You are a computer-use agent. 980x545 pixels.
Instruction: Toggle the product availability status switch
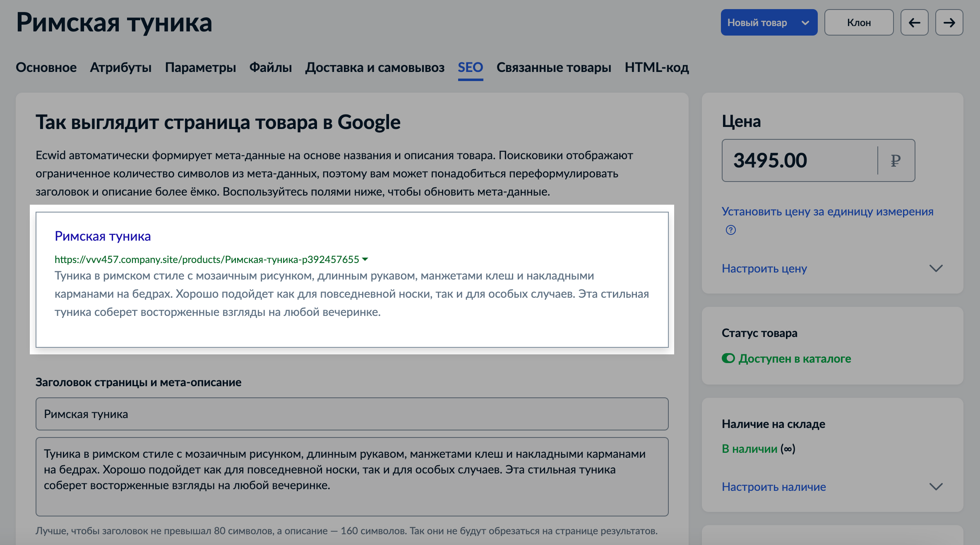(728, 358)
